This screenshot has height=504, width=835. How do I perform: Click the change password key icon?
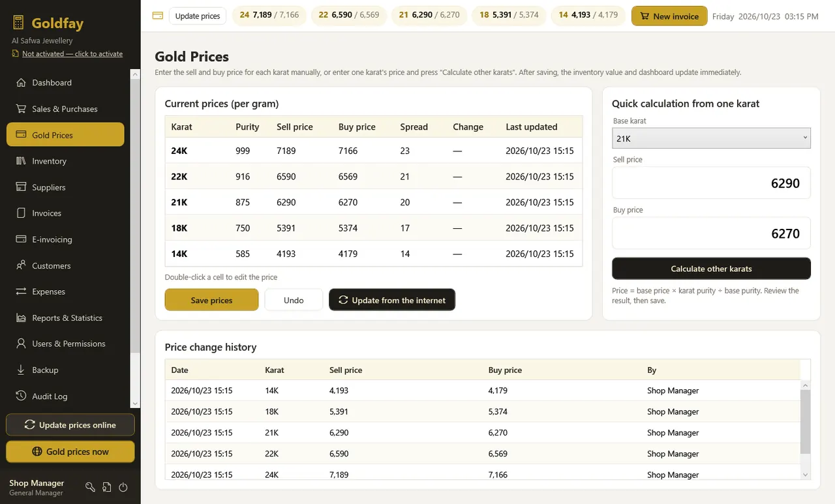coord(91,487)
